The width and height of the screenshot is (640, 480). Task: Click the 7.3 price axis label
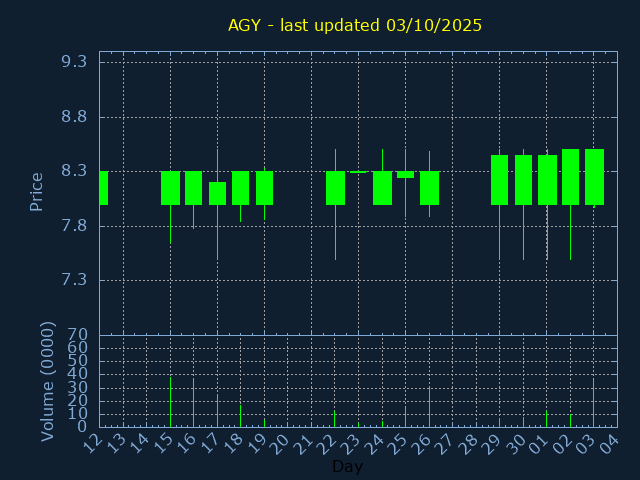pyautogui.click(x=74, y=280)
